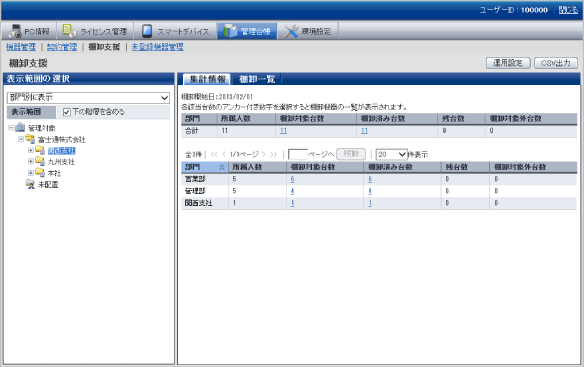The width and height of the screenshot is (584, 367).
Task: Switch to the 棚卸一覧 tab
Action: tap(257, 79)
